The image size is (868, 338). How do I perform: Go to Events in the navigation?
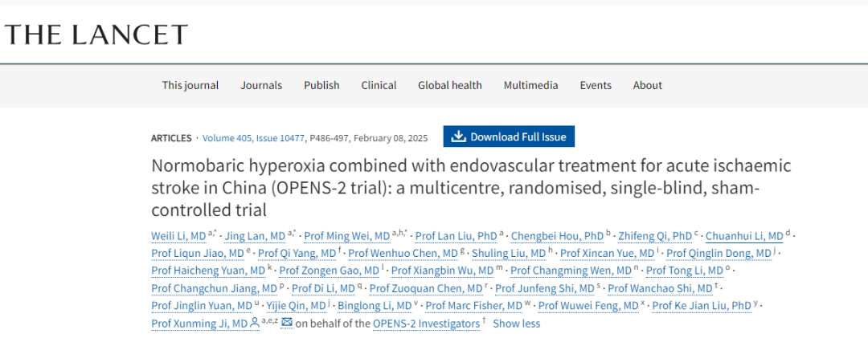click(x=596, y=85)
